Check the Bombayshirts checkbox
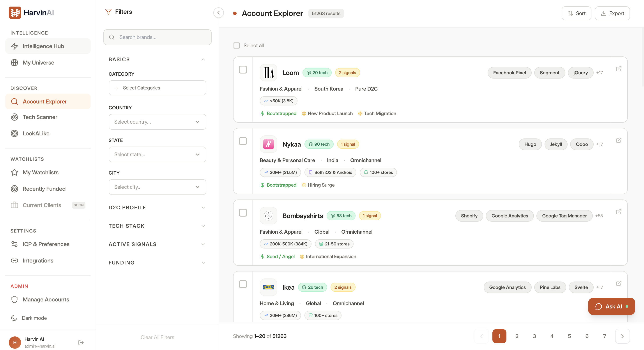Screen dimensions: 644x350 pos(243,212)
